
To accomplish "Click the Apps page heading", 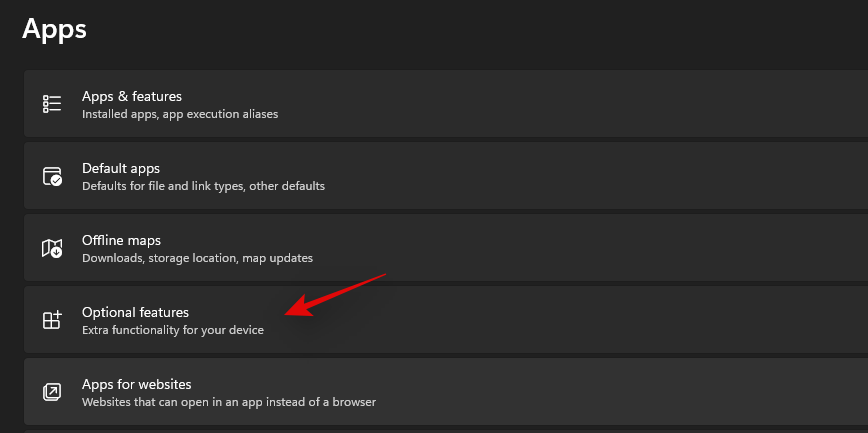I will point(54,29).
